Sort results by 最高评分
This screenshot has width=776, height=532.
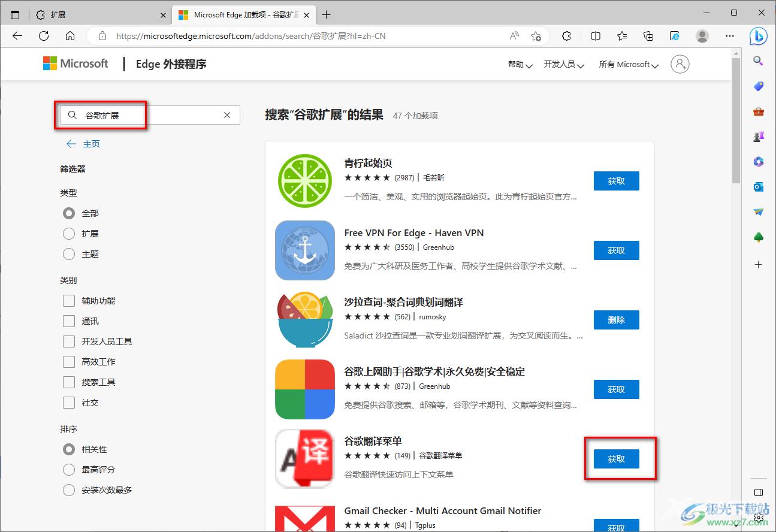(x=69, y=470)
